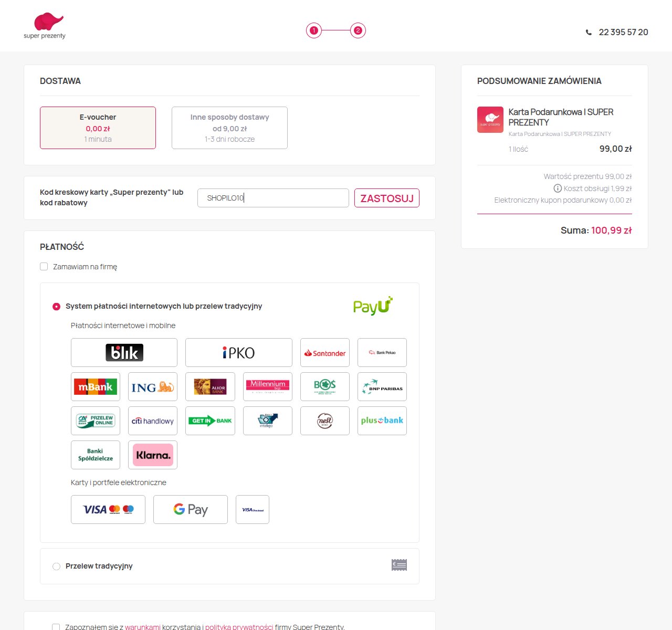Choose E-voucher delivery option
The height and width of the screenshot is (630, 672).
(x=98, y=128)
